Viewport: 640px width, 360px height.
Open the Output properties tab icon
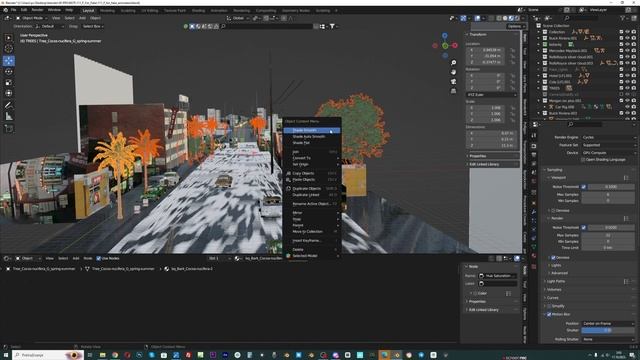click(x=534, y=155)
